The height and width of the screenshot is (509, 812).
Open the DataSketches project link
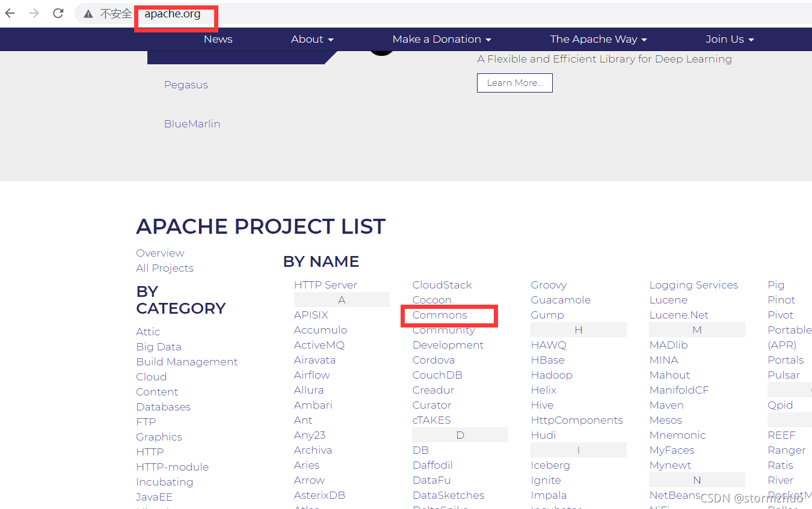pyautogui.click(x=448, y=495)
